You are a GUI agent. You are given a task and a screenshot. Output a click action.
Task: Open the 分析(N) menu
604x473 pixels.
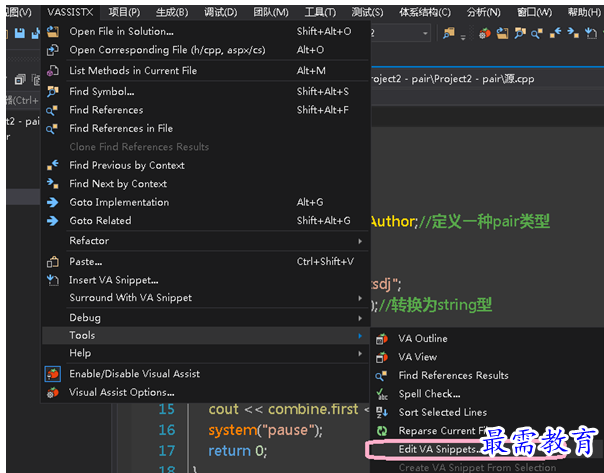483,12
